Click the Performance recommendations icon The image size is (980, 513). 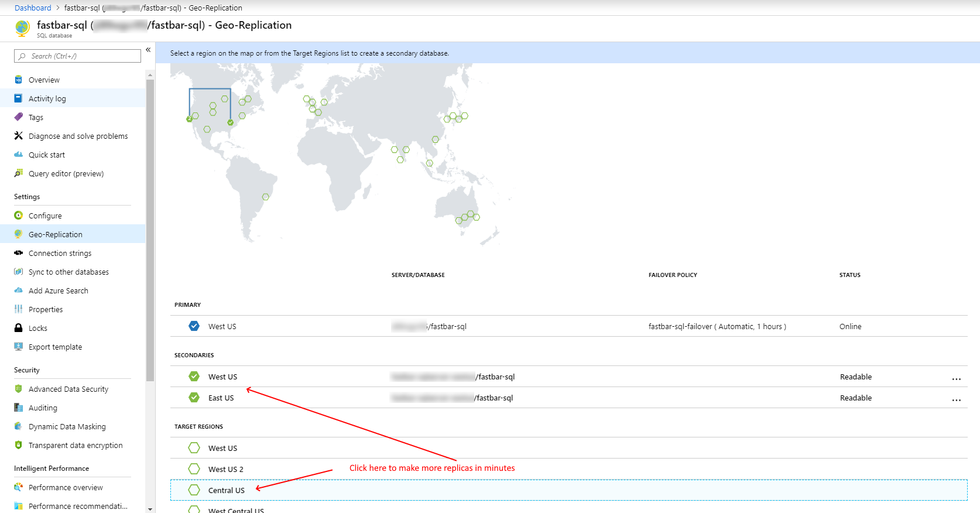click(19, 506)
